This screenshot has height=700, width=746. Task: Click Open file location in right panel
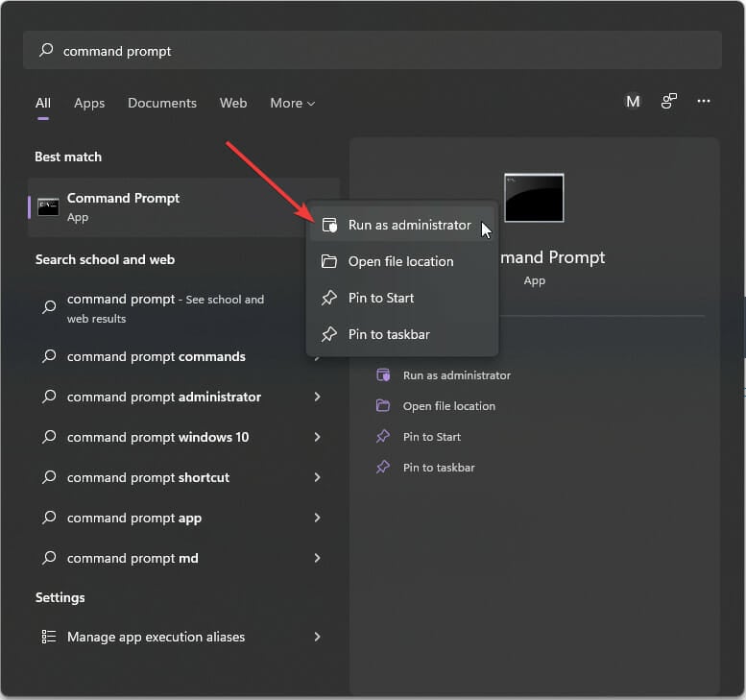coord(448,406)
